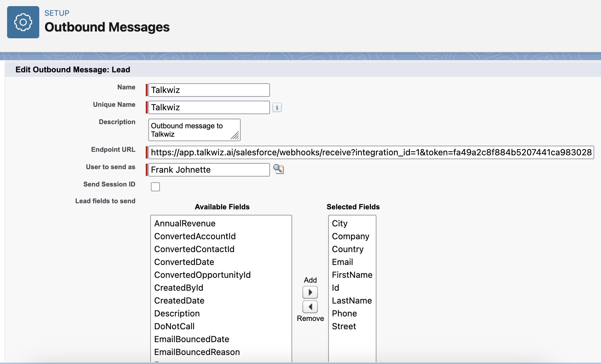The width and height of the screenshot is (601, 364).
Task: Open user lookup magnifier icon
Action: click(279, 169)
